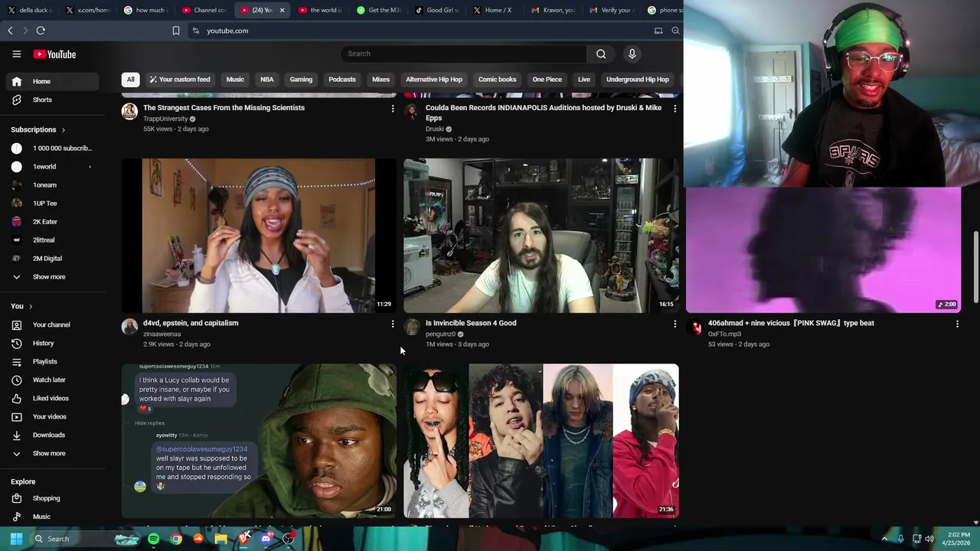Show hidden system tray icons

(884, 539)
